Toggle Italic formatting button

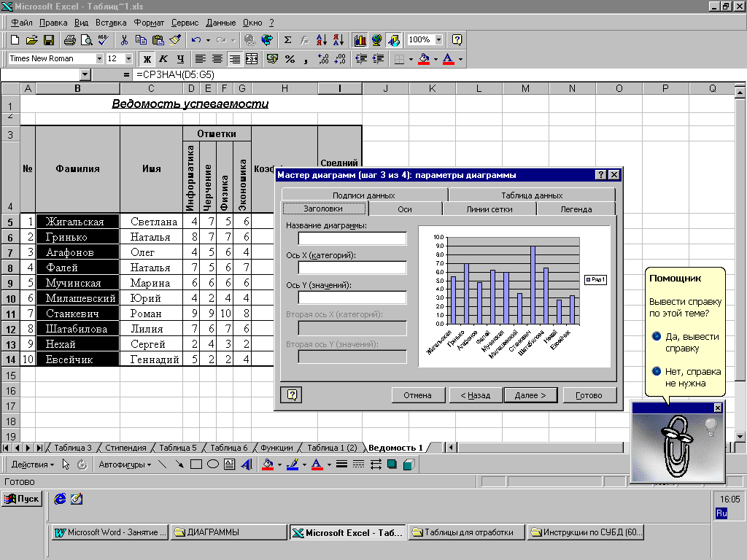tap(163, 59)
